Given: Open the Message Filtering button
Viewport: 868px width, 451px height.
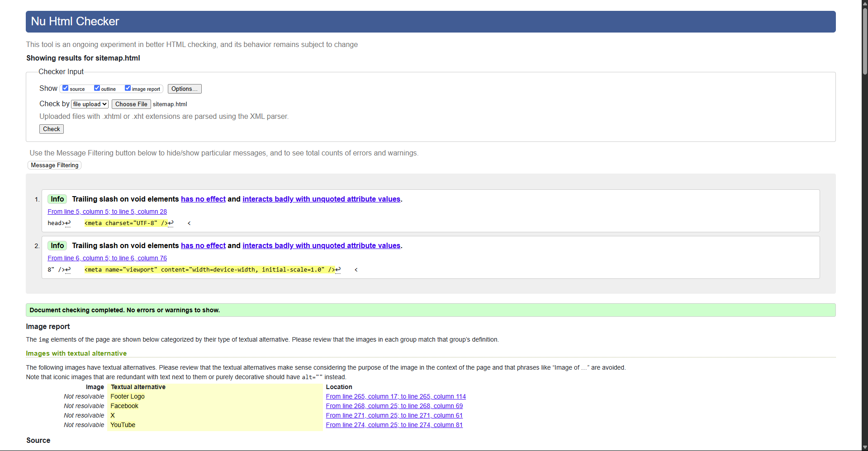Looking at the screenshot, I should tap(55, 165).
